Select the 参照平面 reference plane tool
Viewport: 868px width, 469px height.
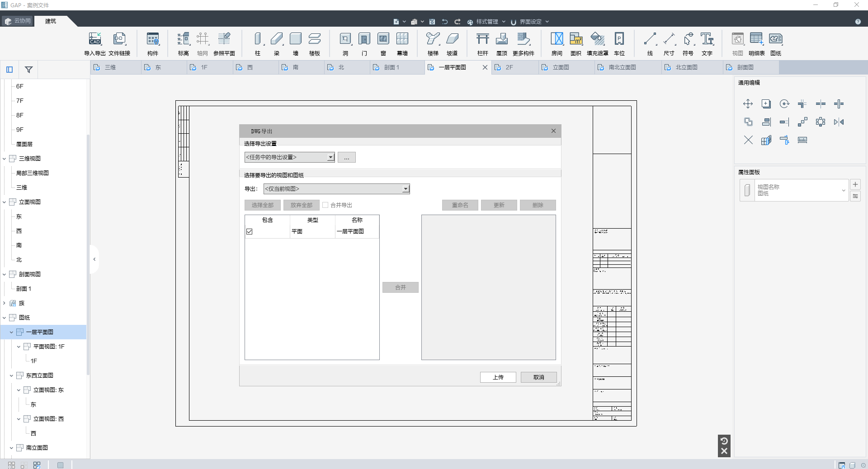(x=224, y=44)
